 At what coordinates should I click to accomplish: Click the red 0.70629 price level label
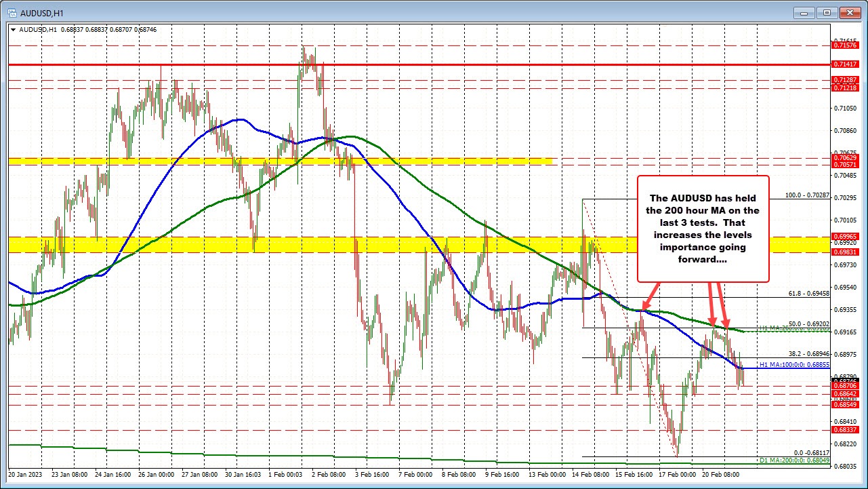pyautogui.click(x=846, y=157)
